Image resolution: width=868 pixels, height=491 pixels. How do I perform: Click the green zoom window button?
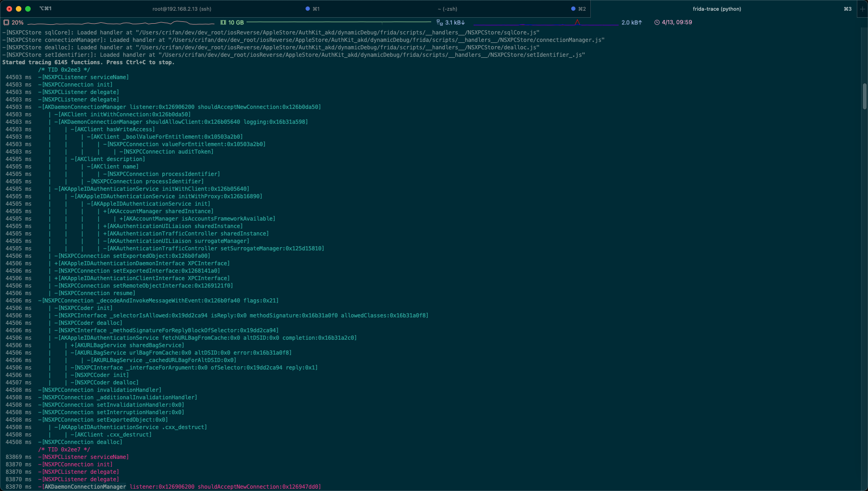[28, 9]
